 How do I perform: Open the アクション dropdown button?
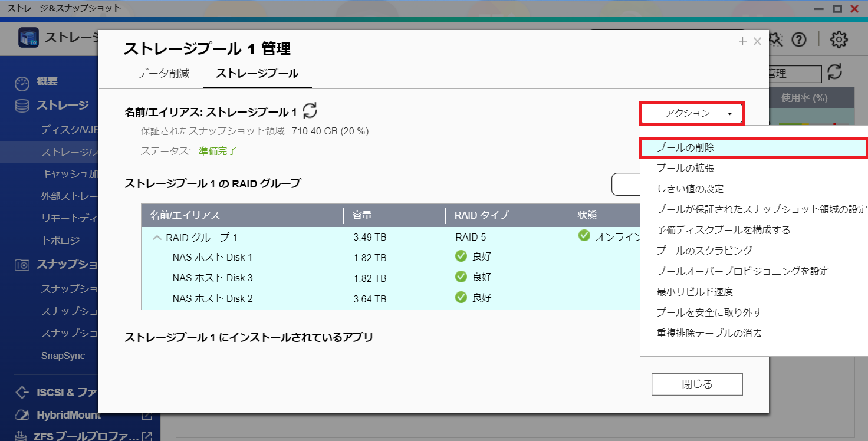point(692,113)
